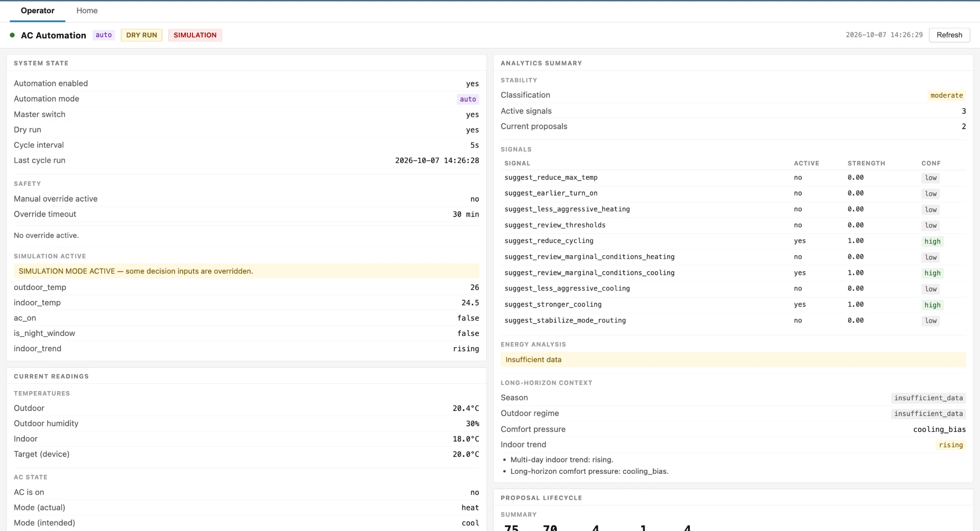980x531 pixels.
Task: Click the Outdoor humidity value 30%
Action: pos(472,424)
